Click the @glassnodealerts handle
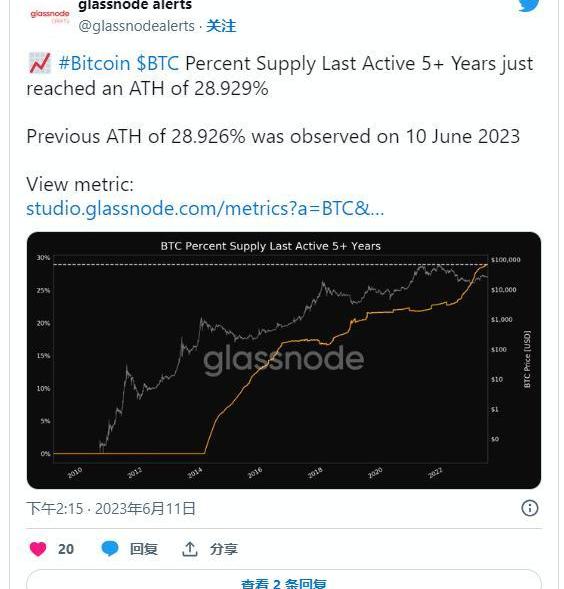 (137, 26)
